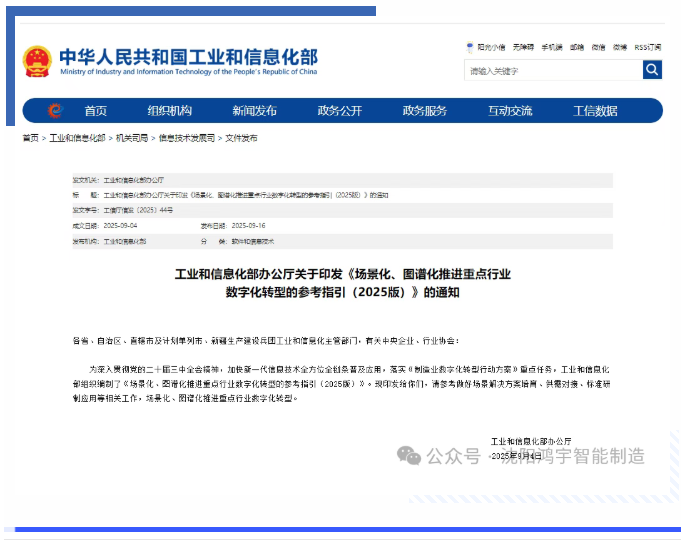Click the 发布日期 value 2025-09-16

pos(249,226)
